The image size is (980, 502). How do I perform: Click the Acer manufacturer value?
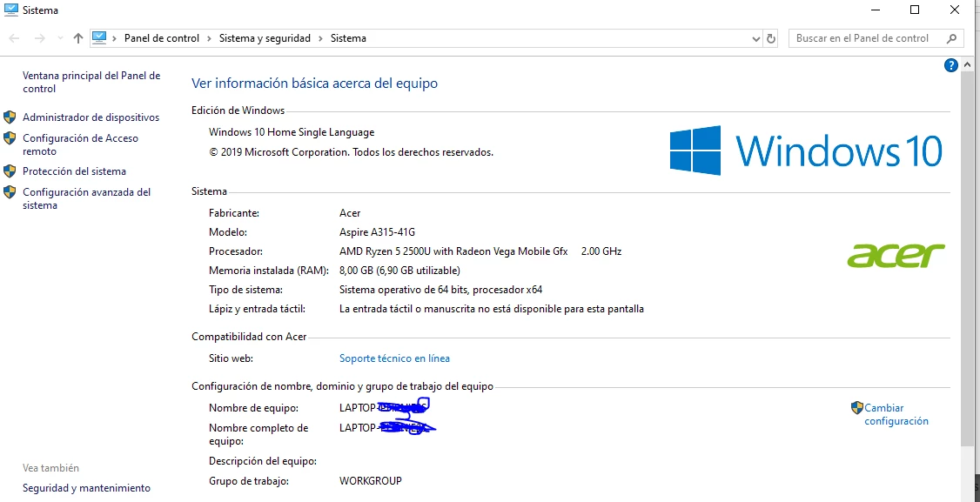(349, 212)
